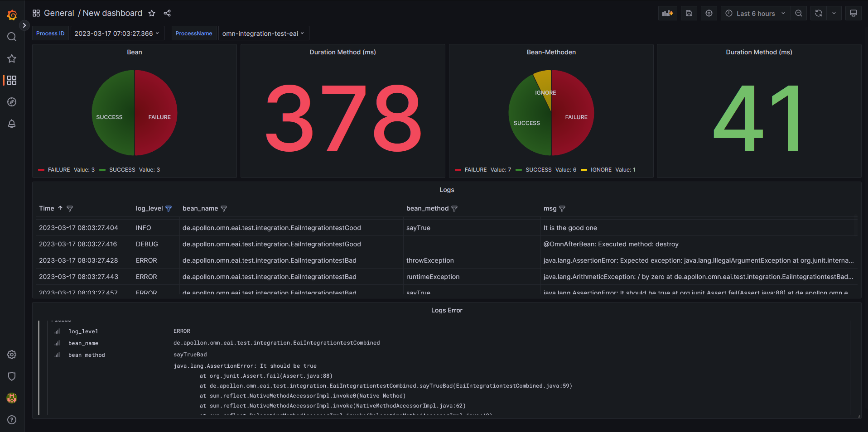The width and height of the screenshot is (868, 432).
Task: Open Alerting bell in sidebar
Action: tap(12, 124)
